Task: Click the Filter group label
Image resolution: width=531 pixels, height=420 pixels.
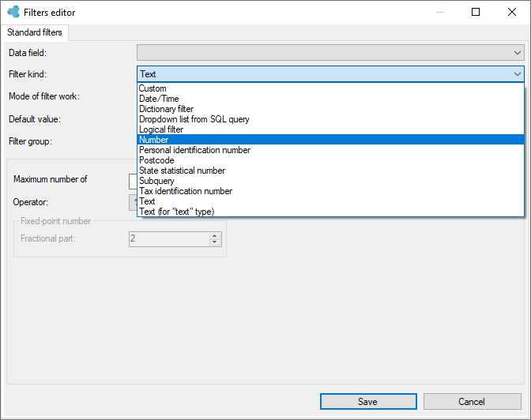Action: coord(31,141)
